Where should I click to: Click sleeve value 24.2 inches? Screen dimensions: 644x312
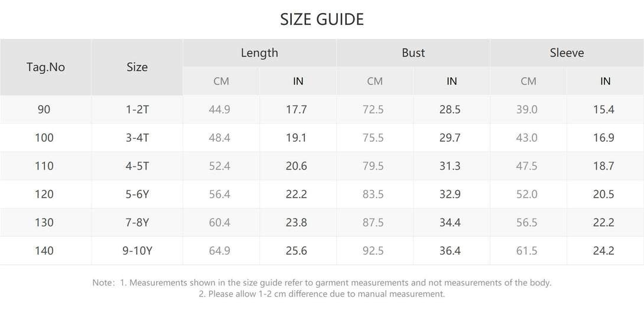tap(604, 251)
